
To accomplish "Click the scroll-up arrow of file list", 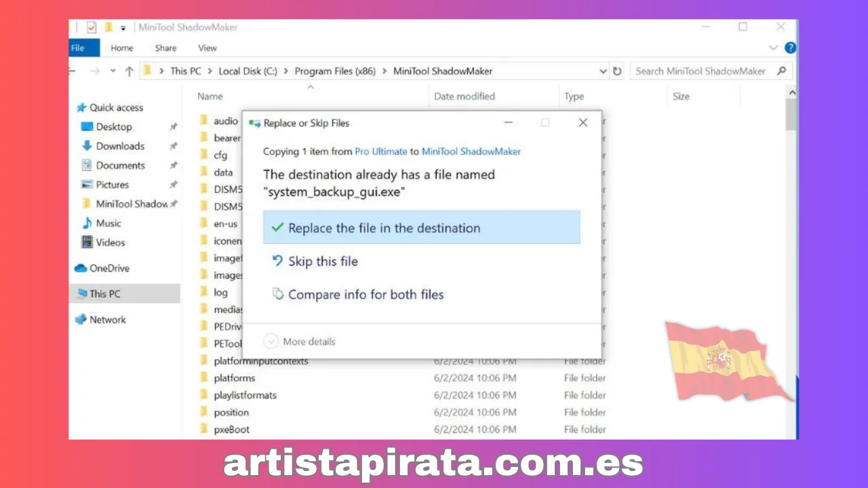I will [791, 94].
